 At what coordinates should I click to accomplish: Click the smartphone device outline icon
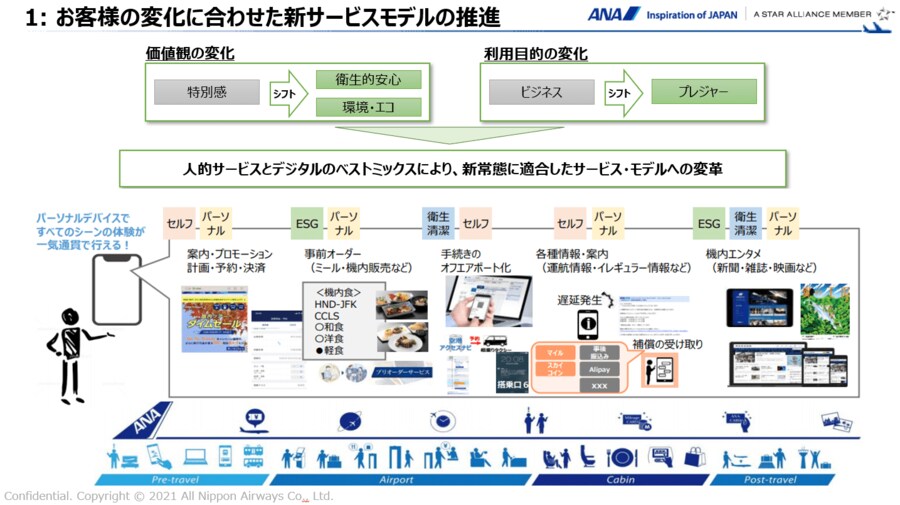[117, 288]
